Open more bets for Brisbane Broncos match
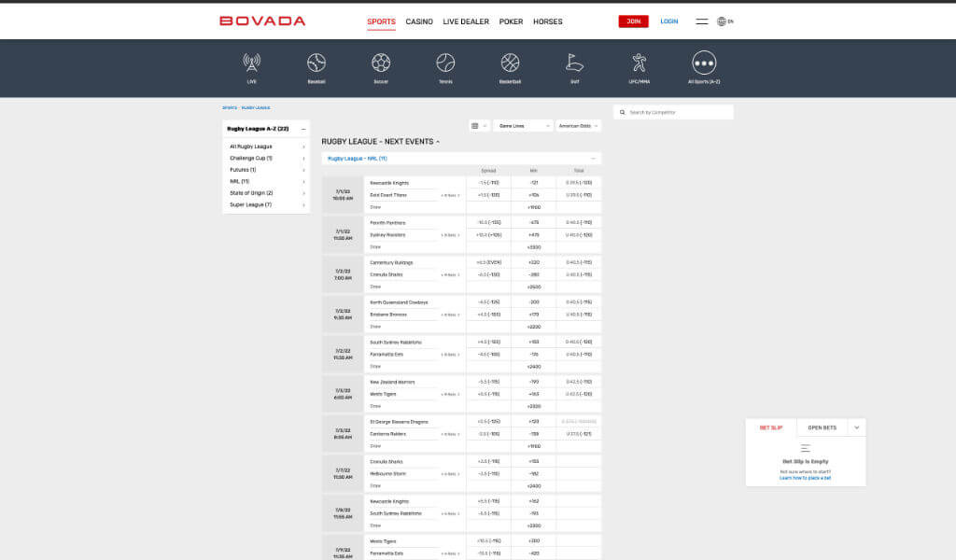 pyautogui.click(x=450, y=315)
